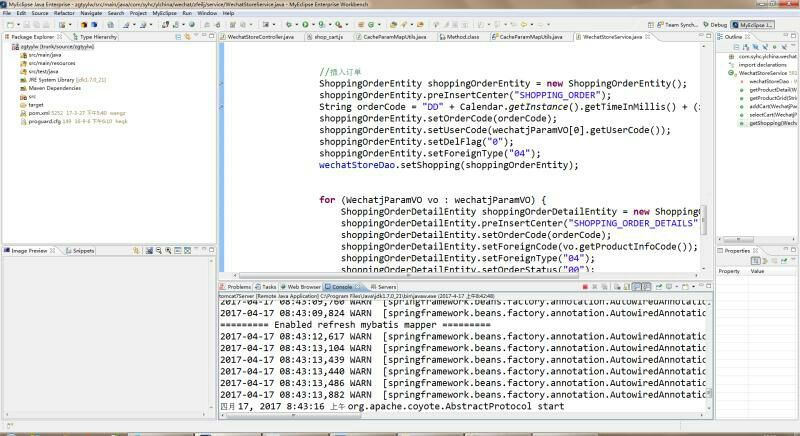Open the Refactor menu
This screenshot has width=800, height=436.
coord(63,13)
